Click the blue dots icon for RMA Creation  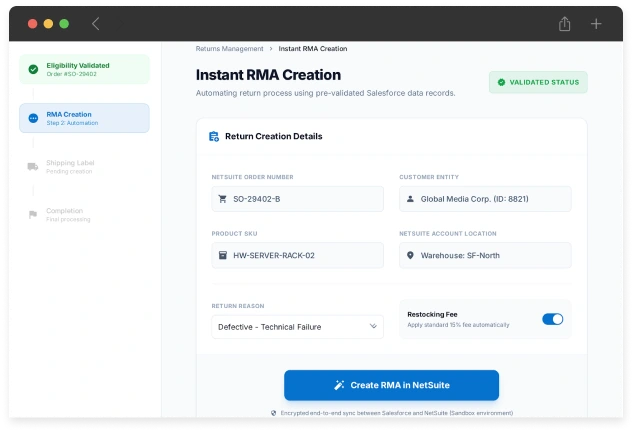(x=33, y=118)
